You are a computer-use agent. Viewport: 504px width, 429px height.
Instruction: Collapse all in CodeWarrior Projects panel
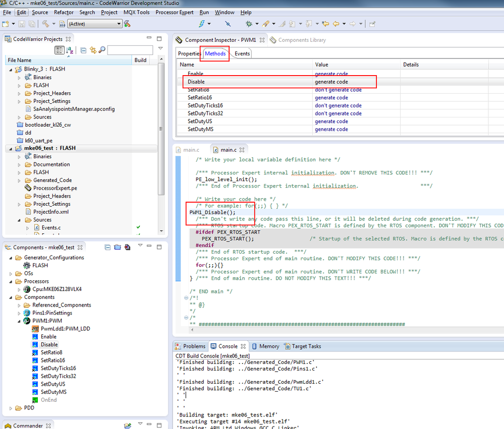coord(83,50)
